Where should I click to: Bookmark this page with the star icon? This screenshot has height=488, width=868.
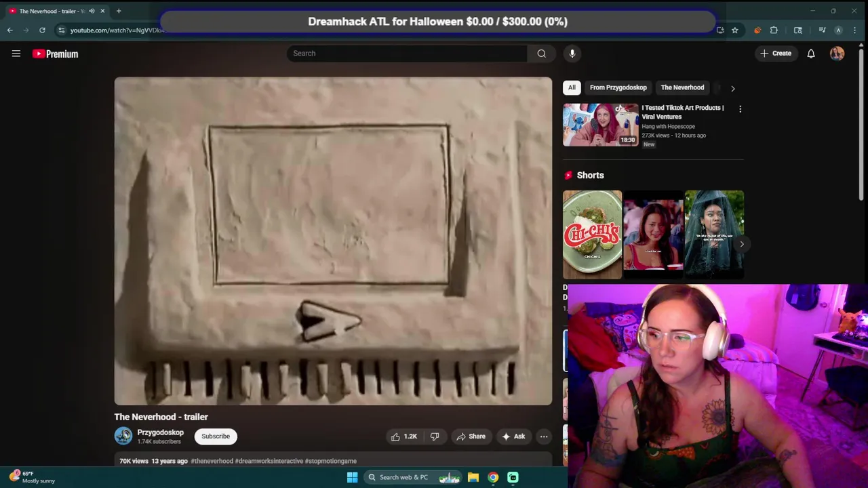[x=734, y=30]
